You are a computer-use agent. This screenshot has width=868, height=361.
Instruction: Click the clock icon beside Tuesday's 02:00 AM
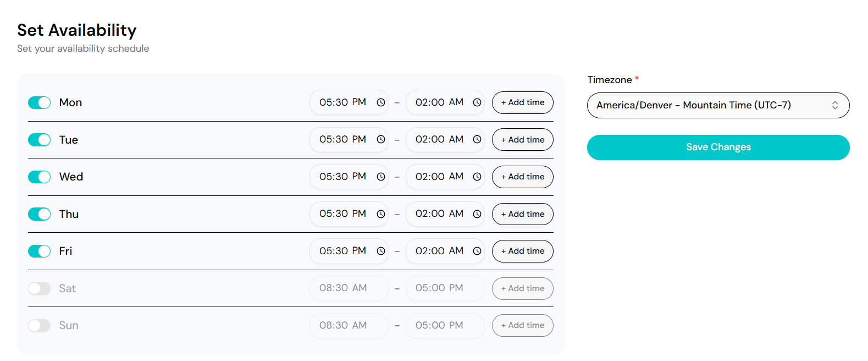pyautogui.click(x=477, y=139)
